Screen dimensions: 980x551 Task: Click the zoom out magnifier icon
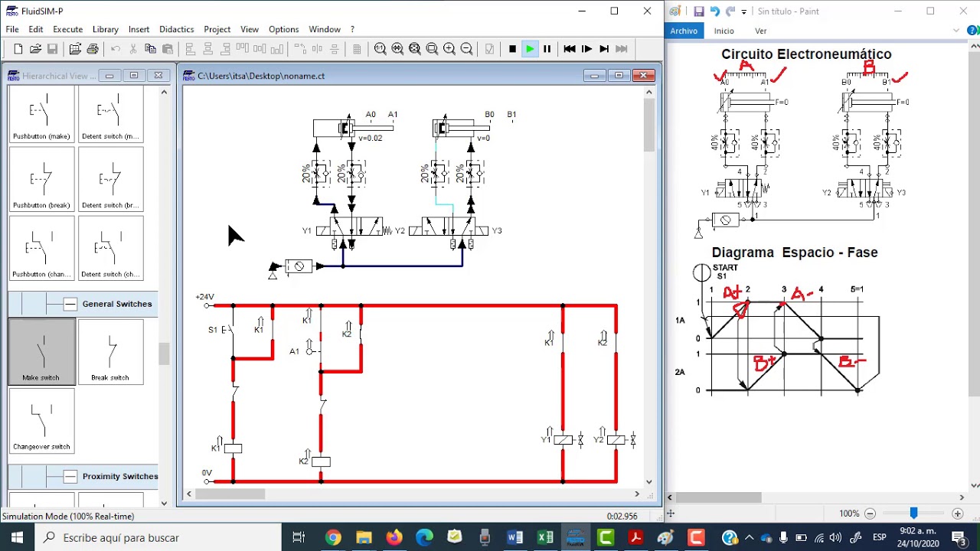[x=466, y=49]
